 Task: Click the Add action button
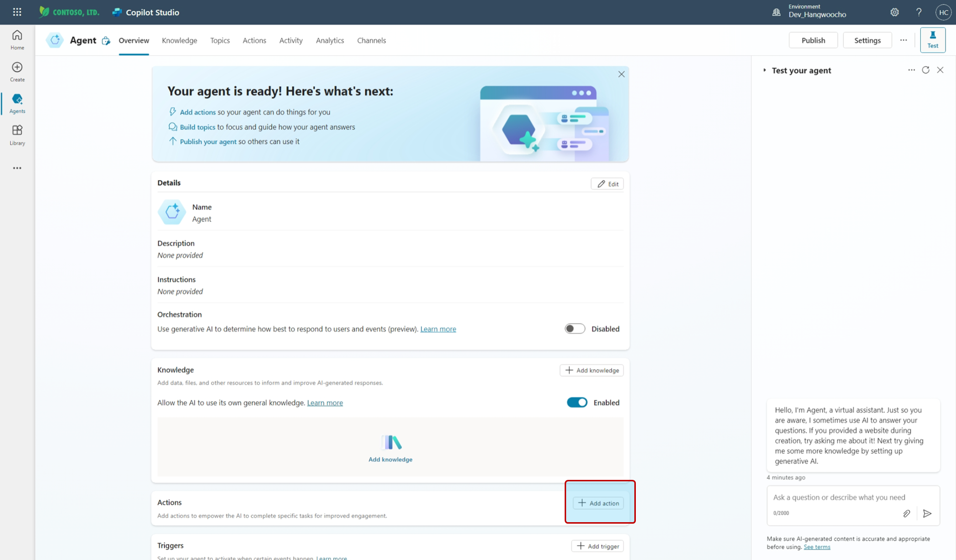click(598, 503)
